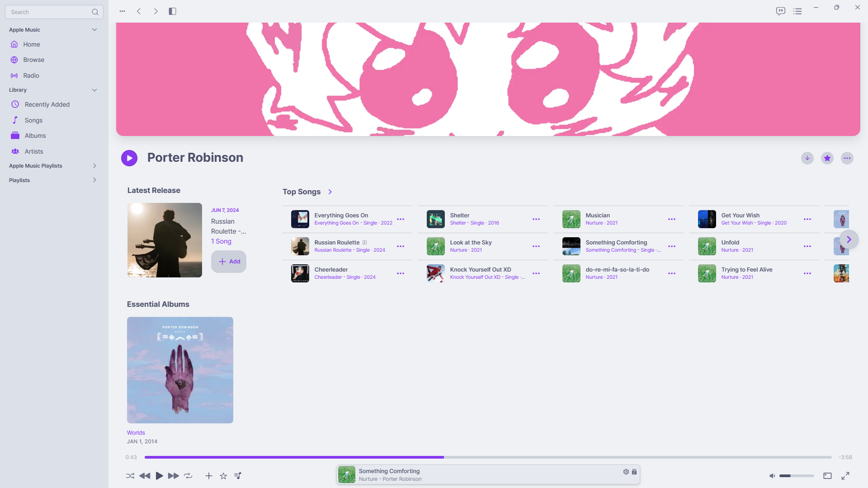The image size is (868, 488).
Task: Click the favorite artist star button
Action: click(x=827, y=158)
